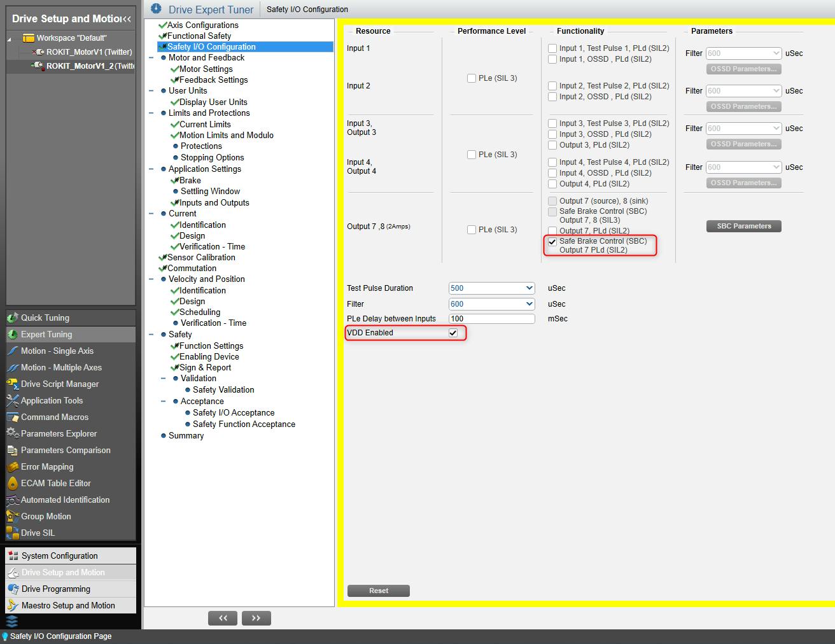This screenshot has height=644, width=835.
Task: Click the Reset button
Action: point(378,591)
